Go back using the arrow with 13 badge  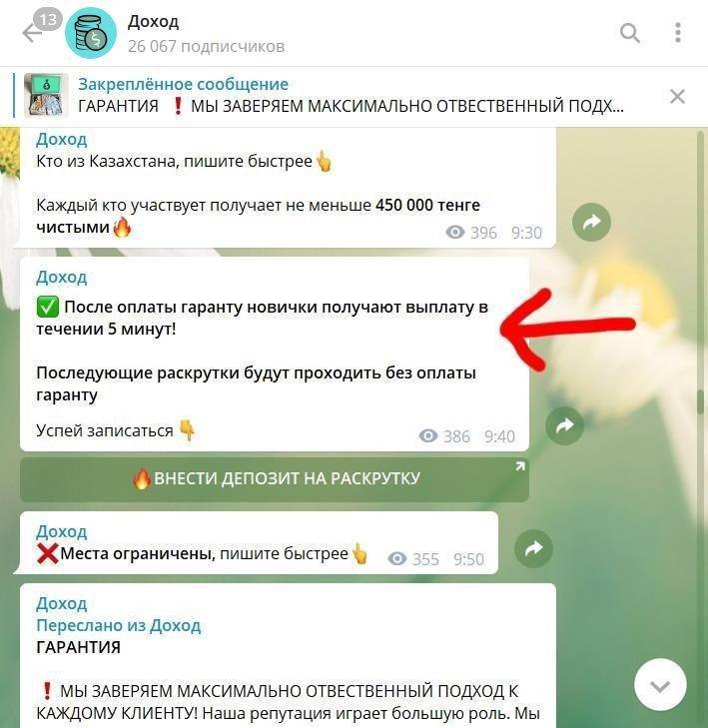point(33,33)
